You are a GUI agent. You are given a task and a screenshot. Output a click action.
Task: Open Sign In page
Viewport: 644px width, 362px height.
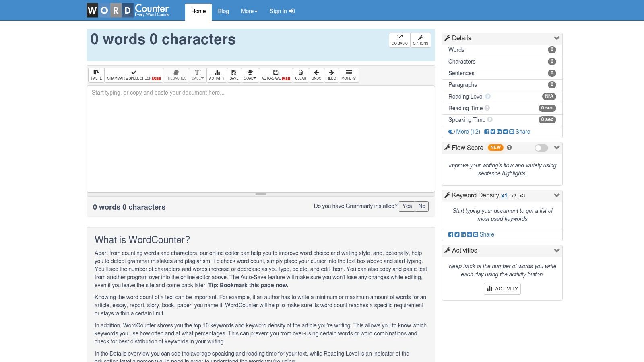click(282, 11)
